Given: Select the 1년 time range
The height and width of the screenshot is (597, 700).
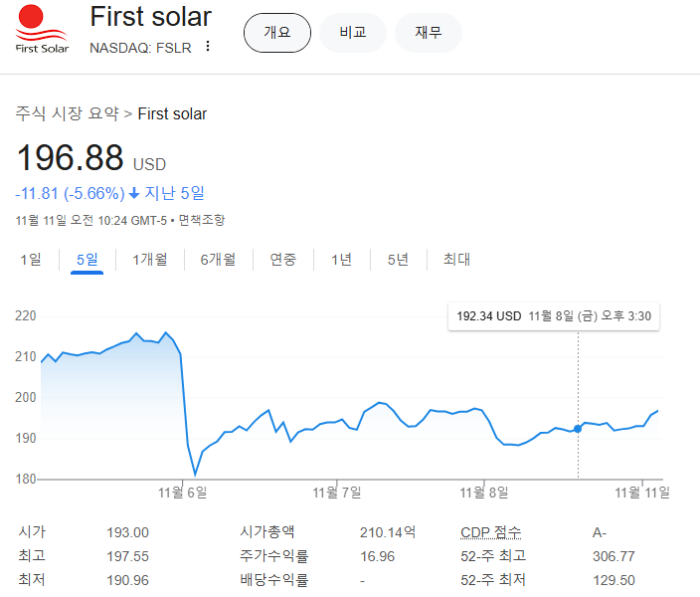Looking at the screenshot, I should pos(341,259).
